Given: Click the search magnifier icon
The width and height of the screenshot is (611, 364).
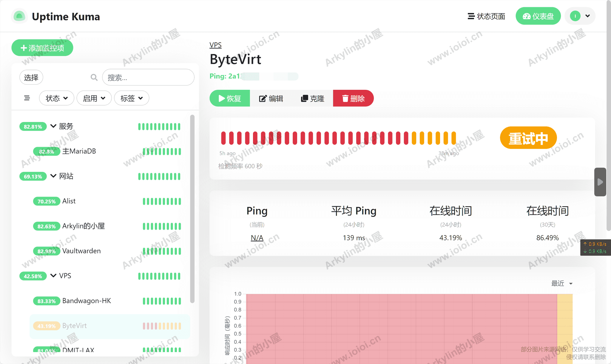Looking at the screenshot, I should coord(94,78).
